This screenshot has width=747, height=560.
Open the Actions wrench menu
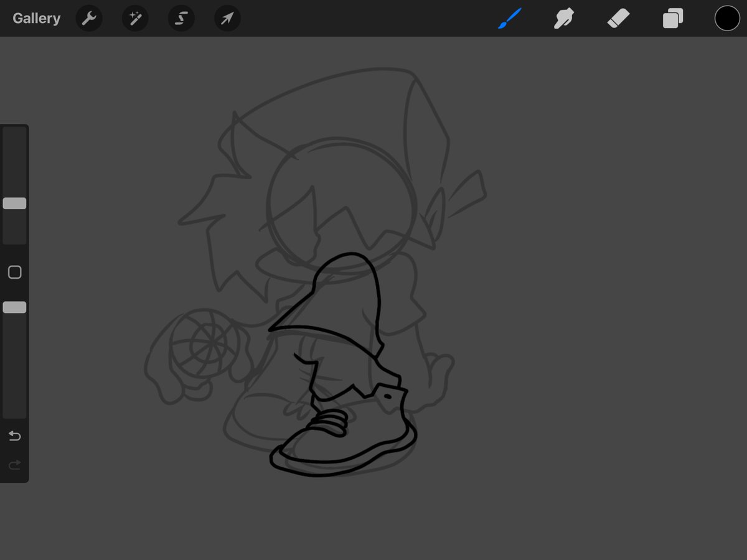(89, 19)
